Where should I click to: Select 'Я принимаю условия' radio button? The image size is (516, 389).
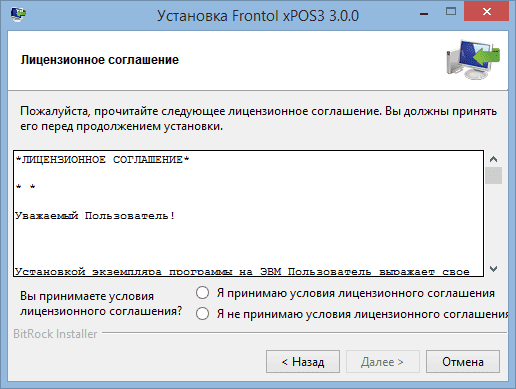pos(202,293)
